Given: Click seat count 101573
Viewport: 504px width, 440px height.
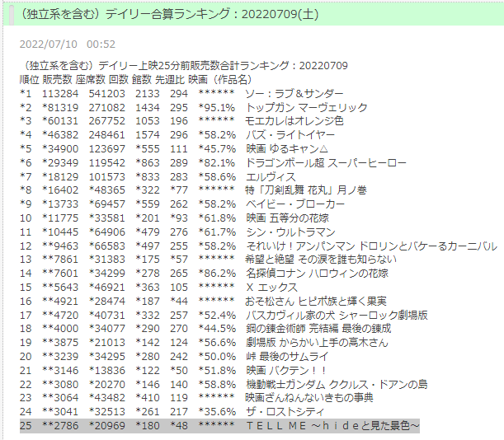Looking at the screenshot, I should tap(106, 176).
